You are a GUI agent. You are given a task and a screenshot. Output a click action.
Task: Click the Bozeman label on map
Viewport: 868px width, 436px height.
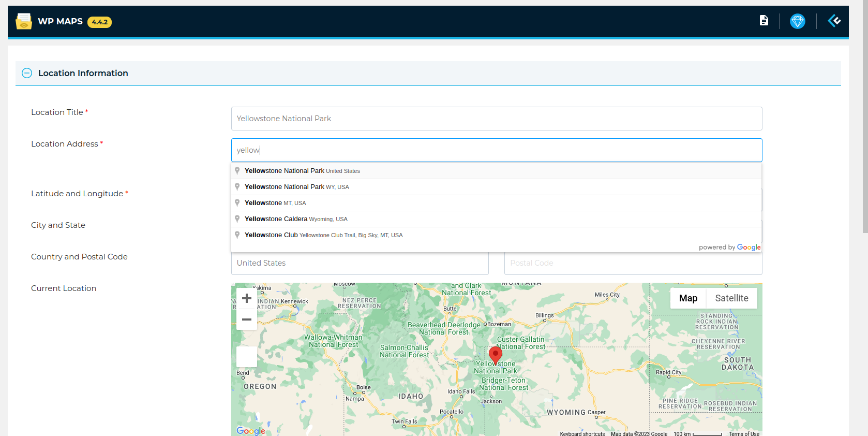(499, 324)
